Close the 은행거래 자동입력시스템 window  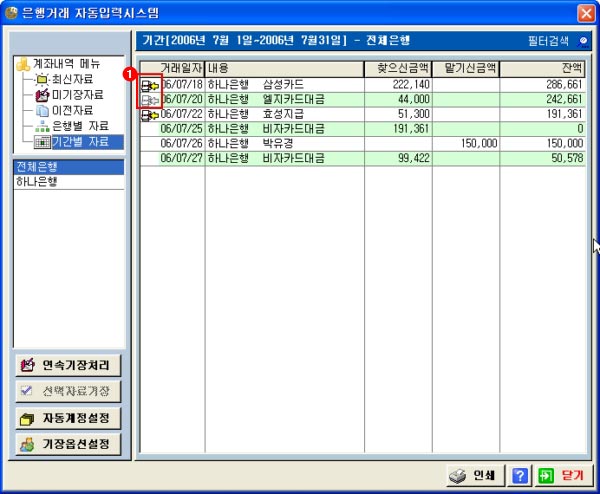click(x=586, y=13)
